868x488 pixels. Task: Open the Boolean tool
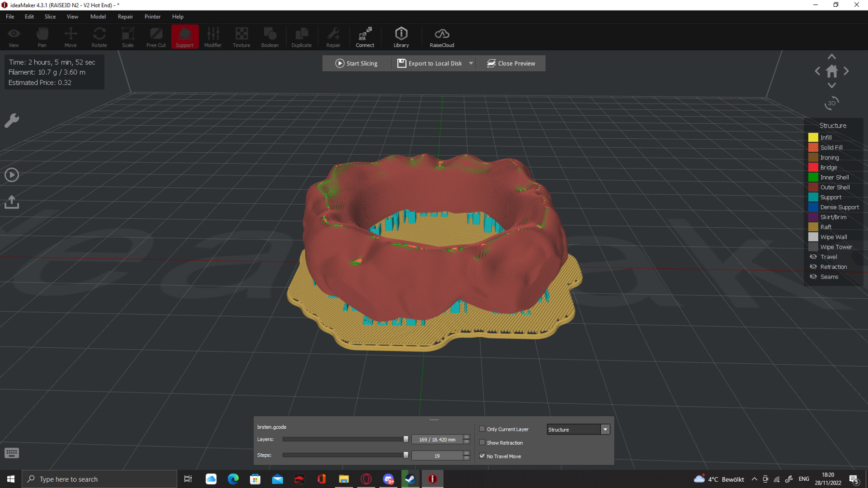coord(270,36)
